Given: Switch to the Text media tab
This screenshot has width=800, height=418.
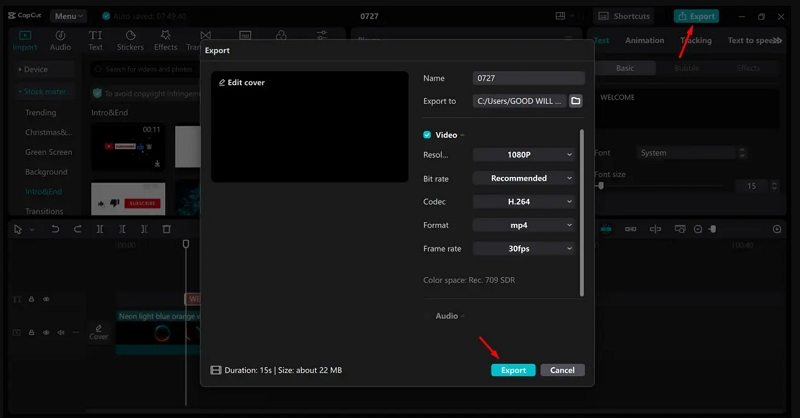Looking at the screenshot, I should tap(95, 41).
